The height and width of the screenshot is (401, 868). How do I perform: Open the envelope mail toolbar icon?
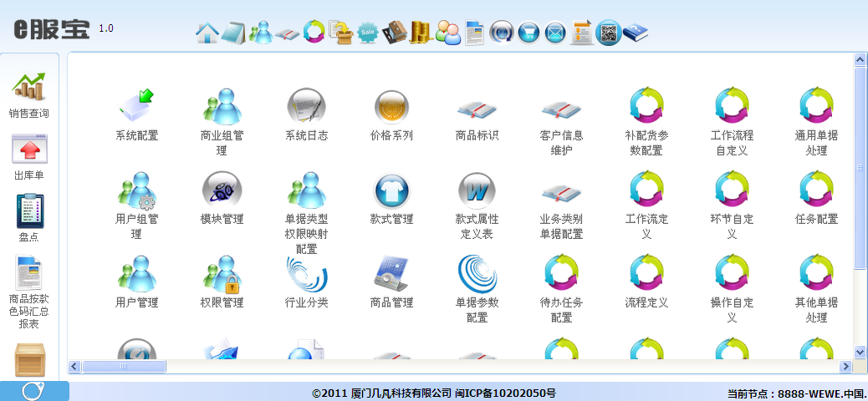click(x=554, y=33)
